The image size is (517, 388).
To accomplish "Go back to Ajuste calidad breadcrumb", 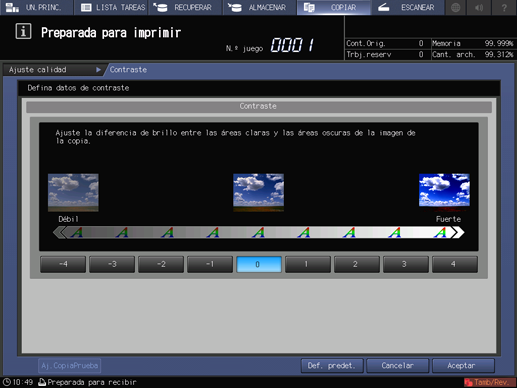I will coord(53,70).
